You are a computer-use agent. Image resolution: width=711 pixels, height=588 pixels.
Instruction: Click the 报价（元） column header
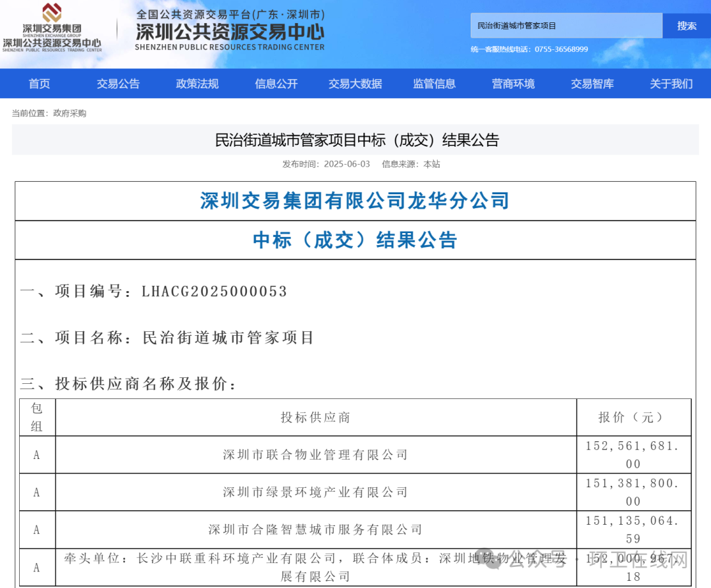(633, 417)
